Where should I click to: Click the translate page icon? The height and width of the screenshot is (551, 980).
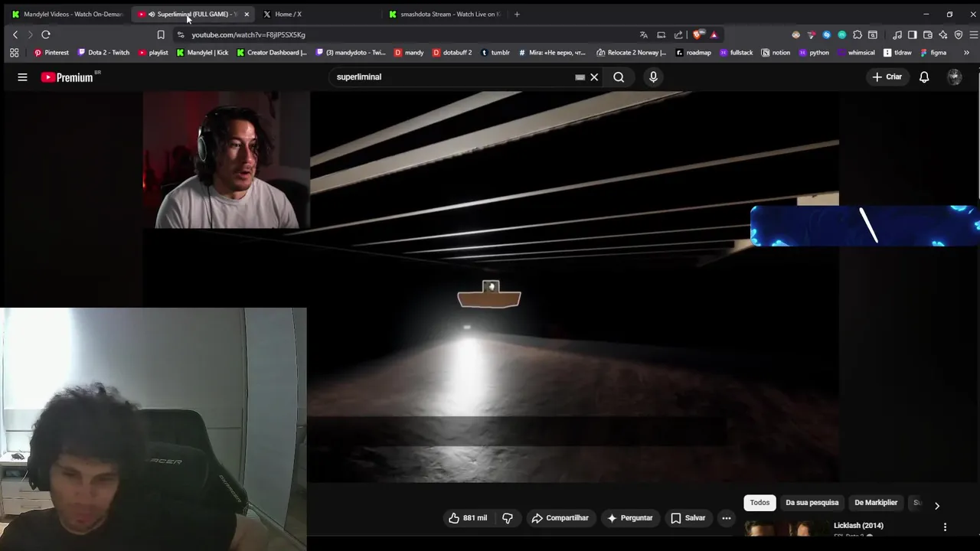click(643, 34)
